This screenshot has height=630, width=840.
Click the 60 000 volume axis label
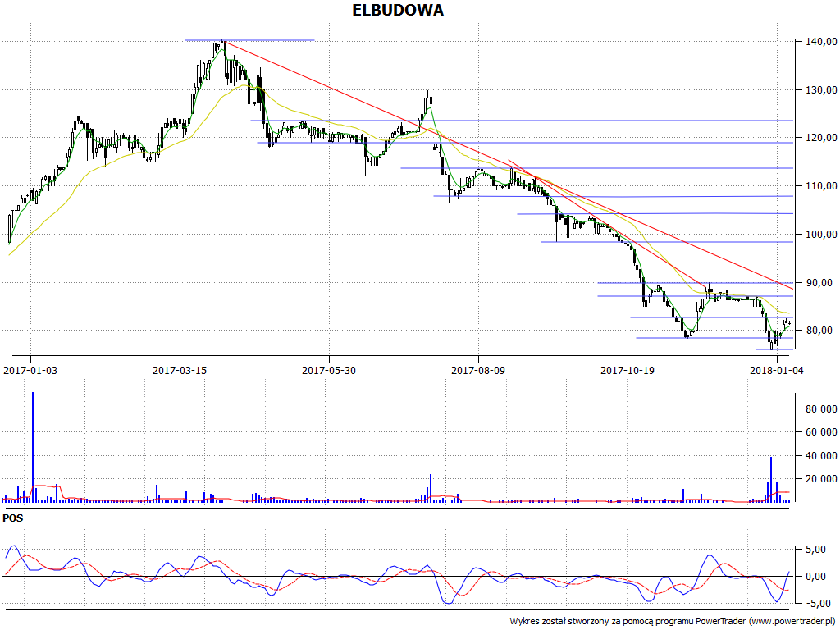pyautogui.click(x=822, y=432)
